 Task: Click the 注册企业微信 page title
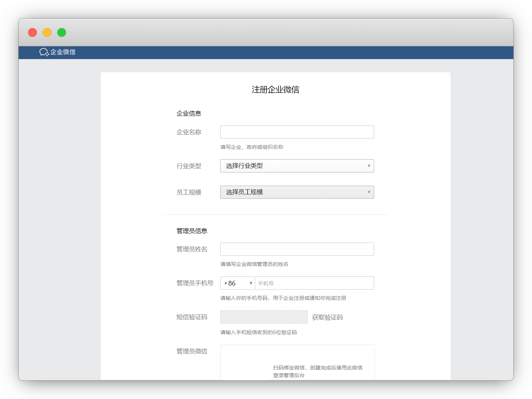(x=275, y=90)
